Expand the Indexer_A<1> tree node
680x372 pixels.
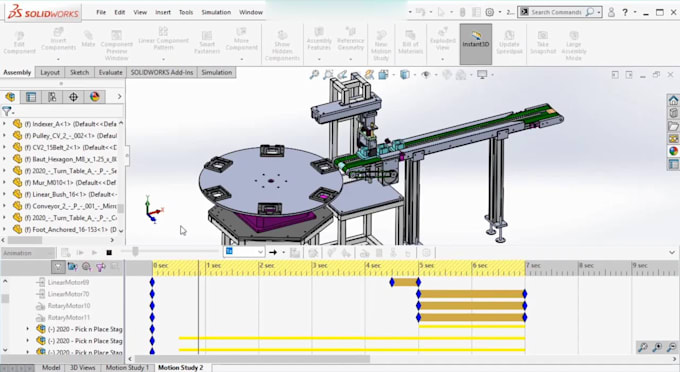click(4, 124)
